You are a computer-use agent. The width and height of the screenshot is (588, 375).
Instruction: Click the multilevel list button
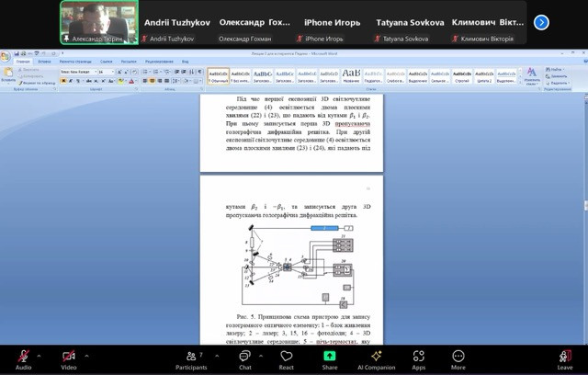coord(167,72)
